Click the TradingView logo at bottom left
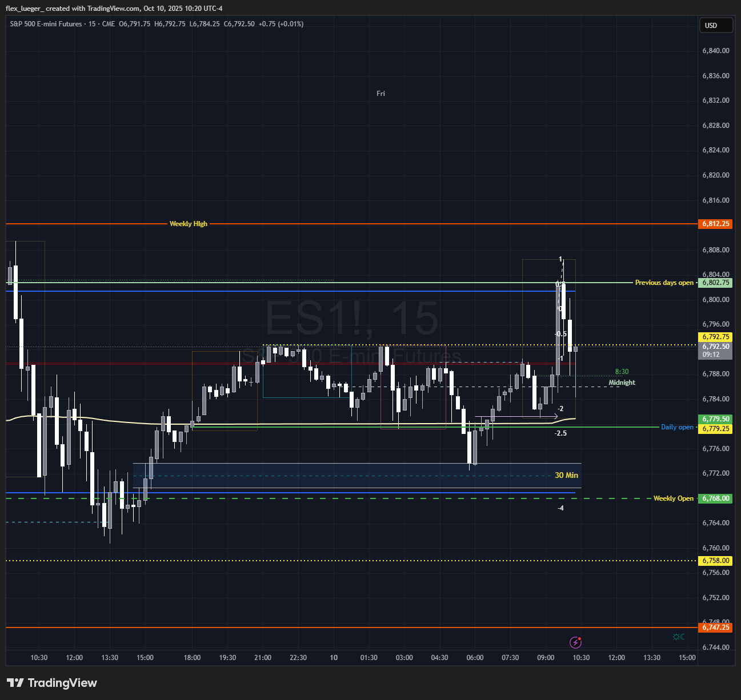Viewport: 741px width, 700px height. (52, 683)
